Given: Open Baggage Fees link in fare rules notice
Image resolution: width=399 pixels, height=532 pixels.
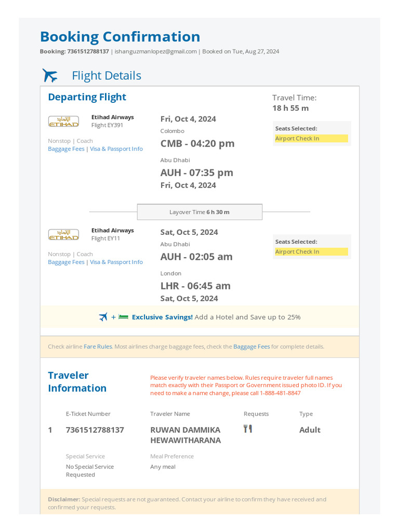Looking at the screenshot, I should tap(251, 347).
